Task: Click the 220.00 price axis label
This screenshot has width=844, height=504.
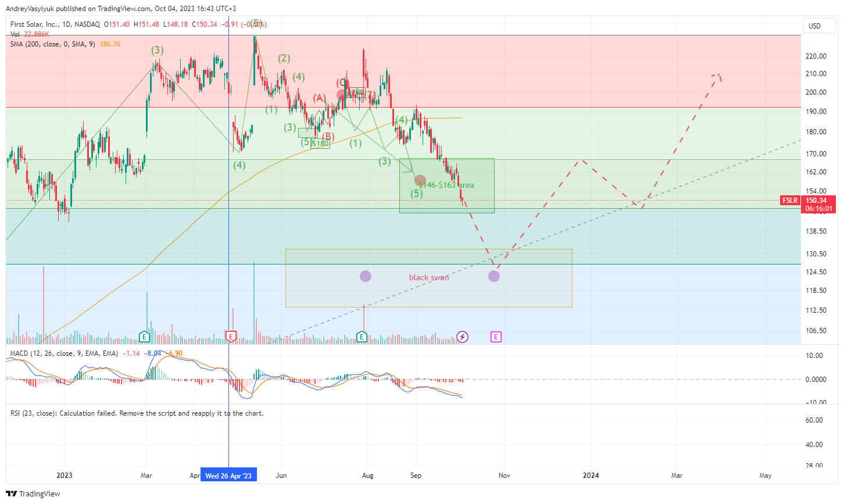Action: (x=816, y=56)
